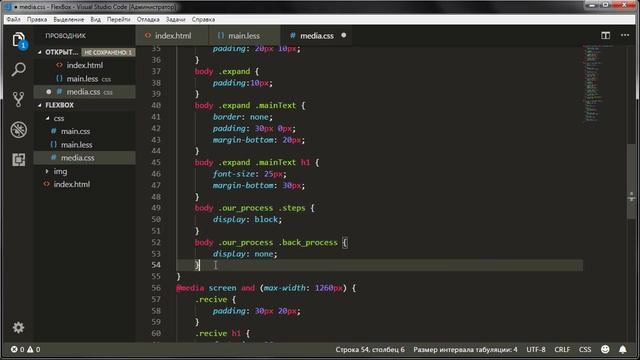Image resolution: width=640 pixels, height=360 pixels.
Task: Click the cursor position Строка 54 indicator
Action: (x=370, y=349)
